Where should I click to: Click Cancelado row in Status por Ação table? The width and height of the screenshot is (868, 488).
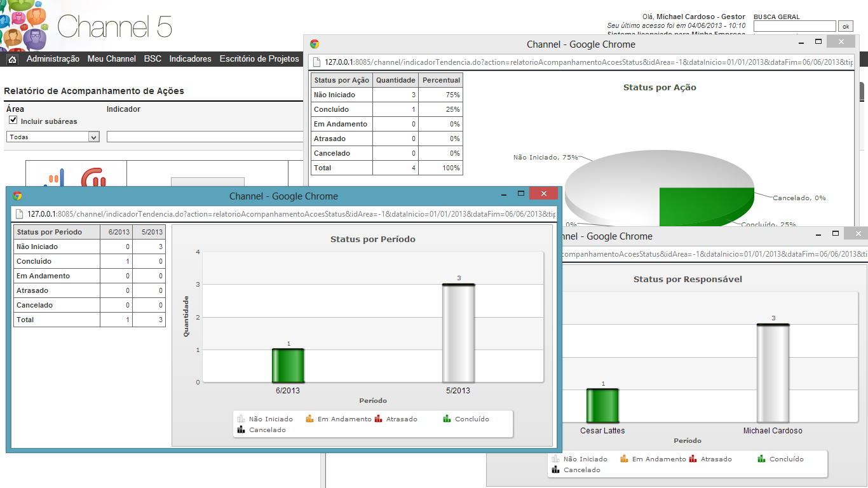tap(387, 153)
